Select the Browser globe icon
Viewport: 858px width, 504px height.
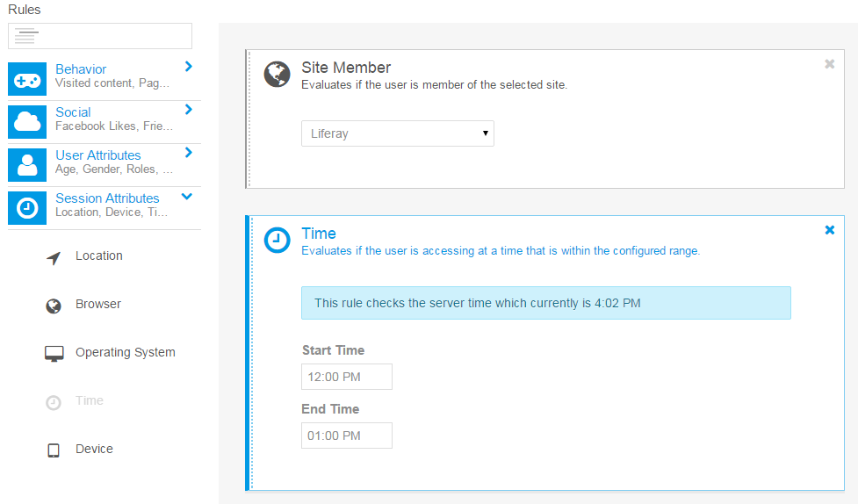point(53,306)
